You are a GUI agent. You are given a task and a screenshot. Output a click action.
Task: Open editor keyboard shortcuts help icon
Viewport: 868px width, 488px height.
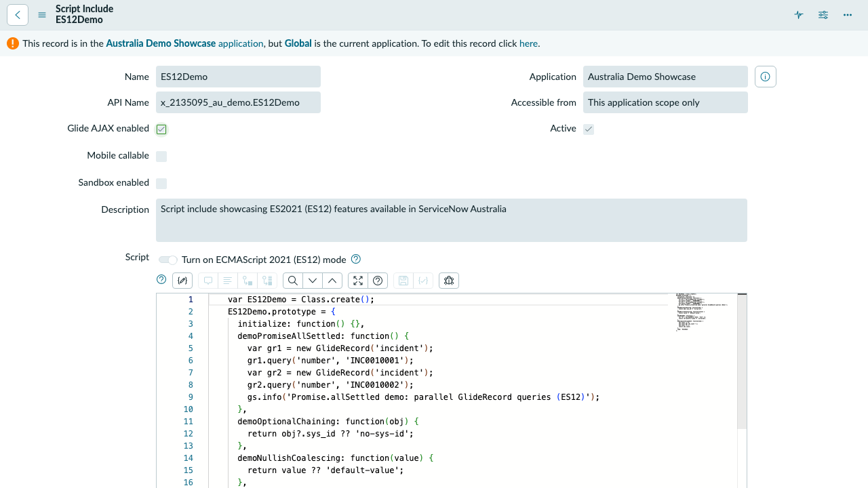pos(378,281)
